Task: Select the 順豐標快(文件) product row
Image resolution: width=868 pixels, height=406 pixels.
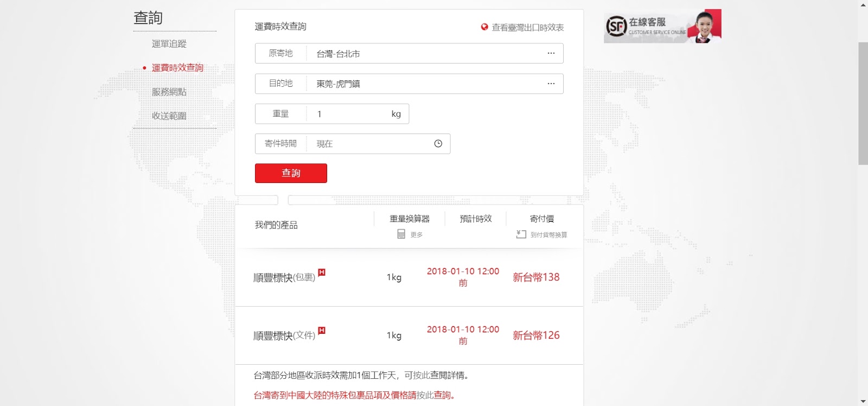Action: (409, 335)
